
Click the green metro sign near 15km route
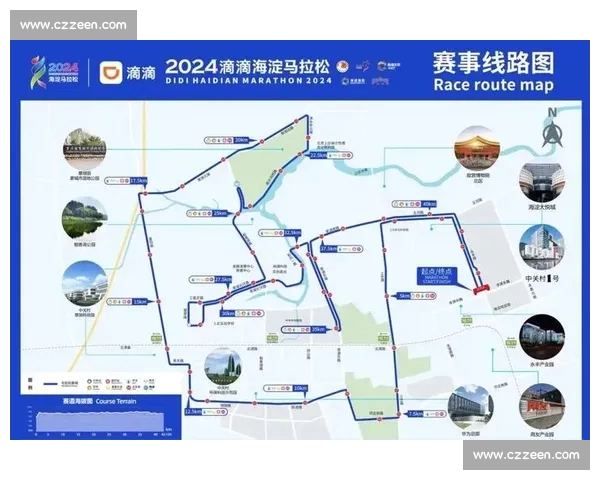point(157,337)
